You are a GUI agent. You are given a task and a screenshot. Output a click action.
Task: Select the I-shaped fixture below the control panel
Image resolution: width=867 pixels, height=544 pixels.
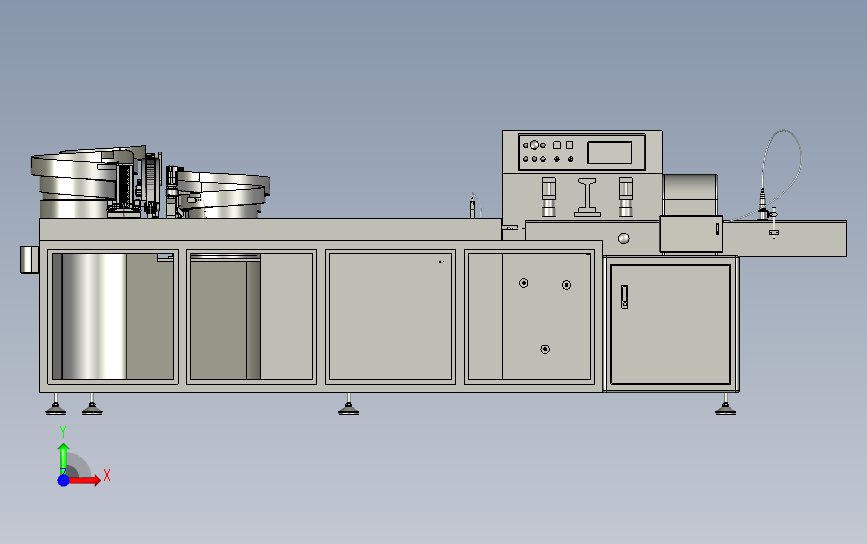tap(587, 197)
